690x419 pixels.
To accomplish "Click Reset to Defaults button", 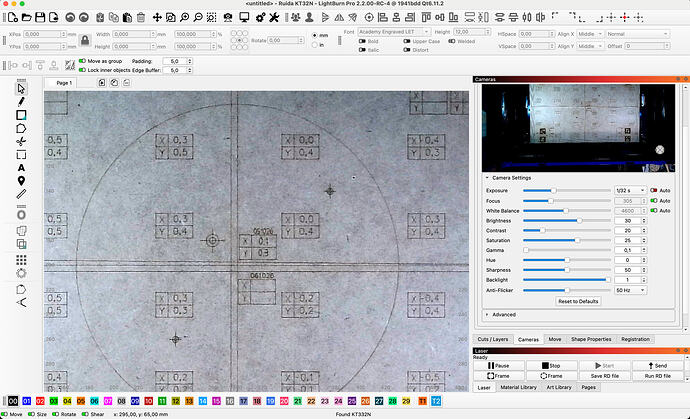I will click(x=578, y=301).
